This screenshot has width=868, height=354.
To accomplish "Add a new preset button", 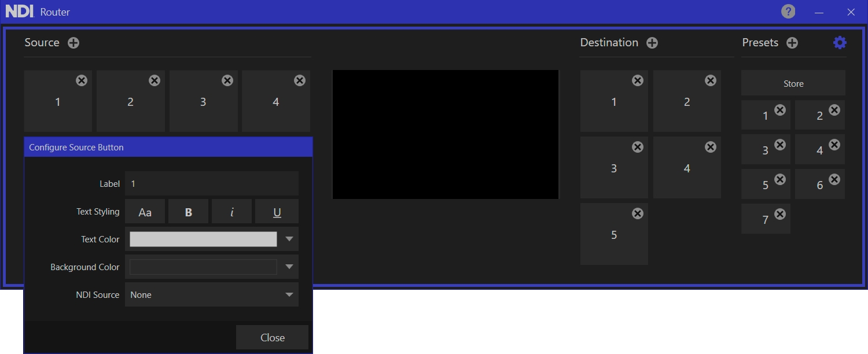I will pos(792,43).
